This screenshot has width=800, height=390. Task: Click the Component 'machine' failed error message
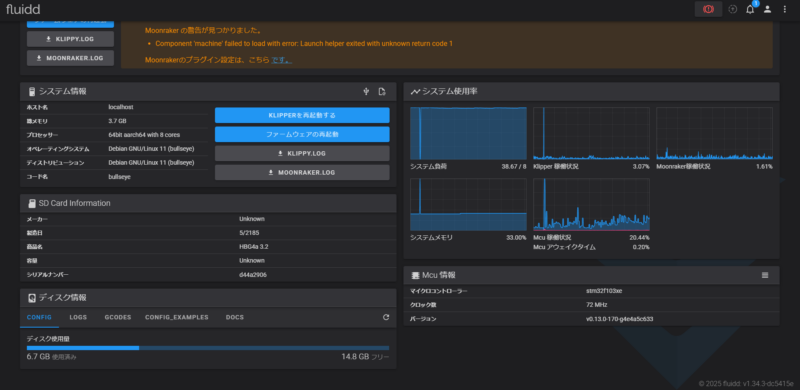pos(304,43)
